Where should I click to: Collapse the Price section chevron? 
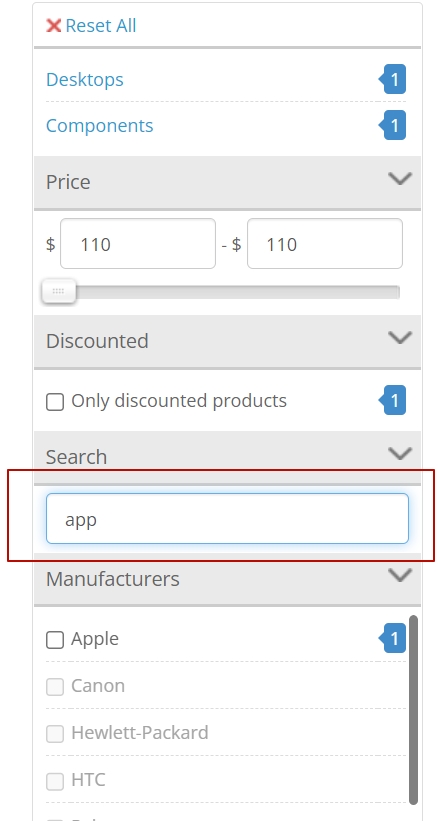[x=400, y=179]
